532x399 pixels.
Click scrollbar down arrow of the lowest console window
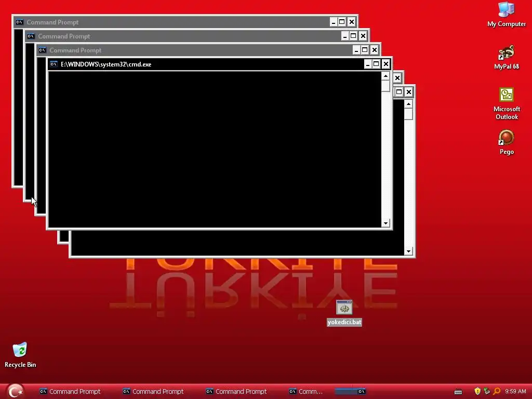click(x=408, y=251)
